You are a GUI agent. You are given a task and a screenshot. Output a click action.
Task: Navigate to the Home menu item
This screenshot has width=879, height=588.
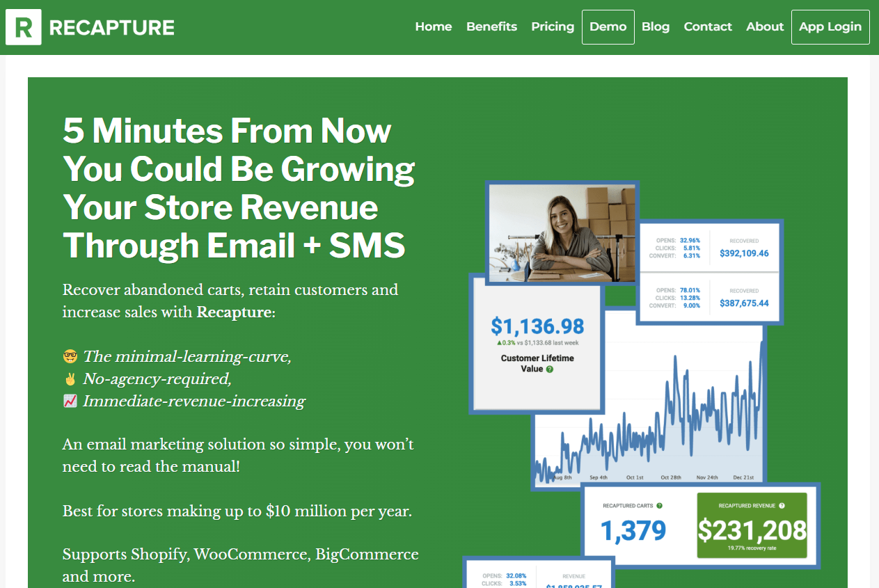434,26
